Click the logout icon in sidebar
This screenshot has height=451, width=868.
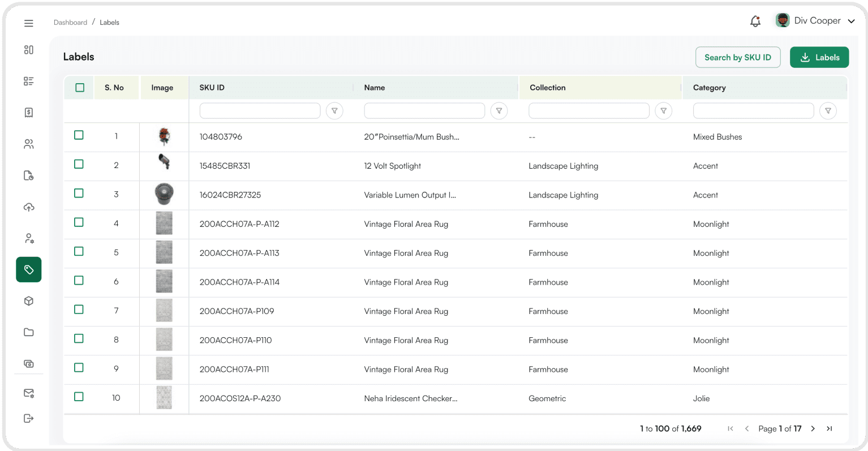point(29,418)
